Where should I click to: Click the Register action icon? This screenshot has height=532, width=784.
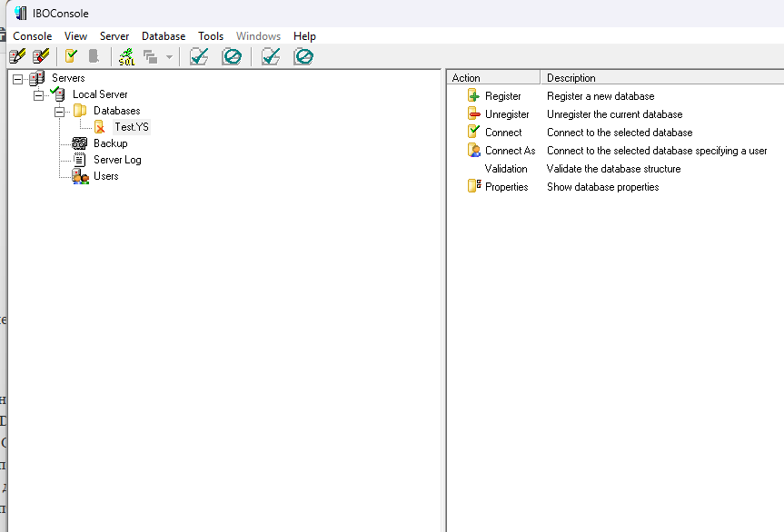473,96
